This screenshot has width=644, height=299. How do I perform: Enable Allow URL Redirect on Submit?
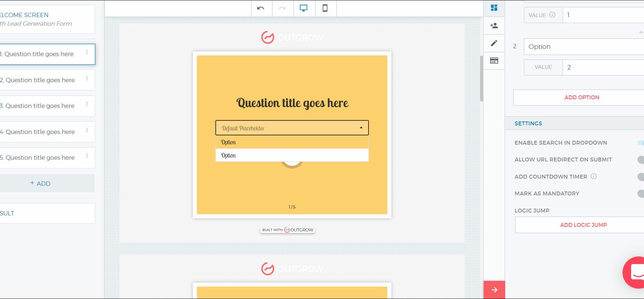click(640, 160)
